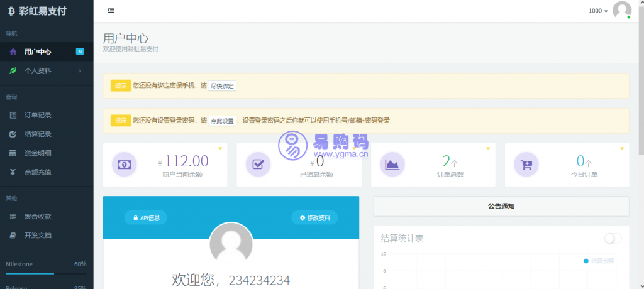This screenshot has height=289, width=644.
Task: Click the cart icon for today's orders
Action: (526, 165)
